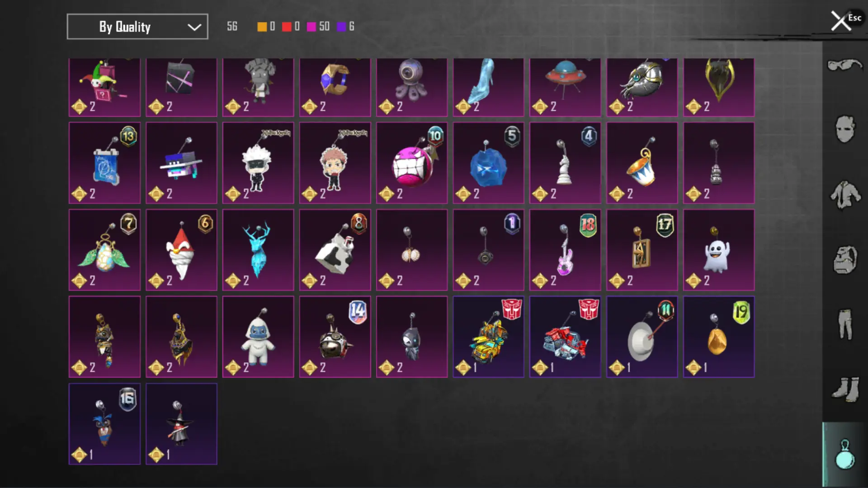Filter by the pink quality swatch showing 50
Viewport: 868px width, 488px height.
311,27
